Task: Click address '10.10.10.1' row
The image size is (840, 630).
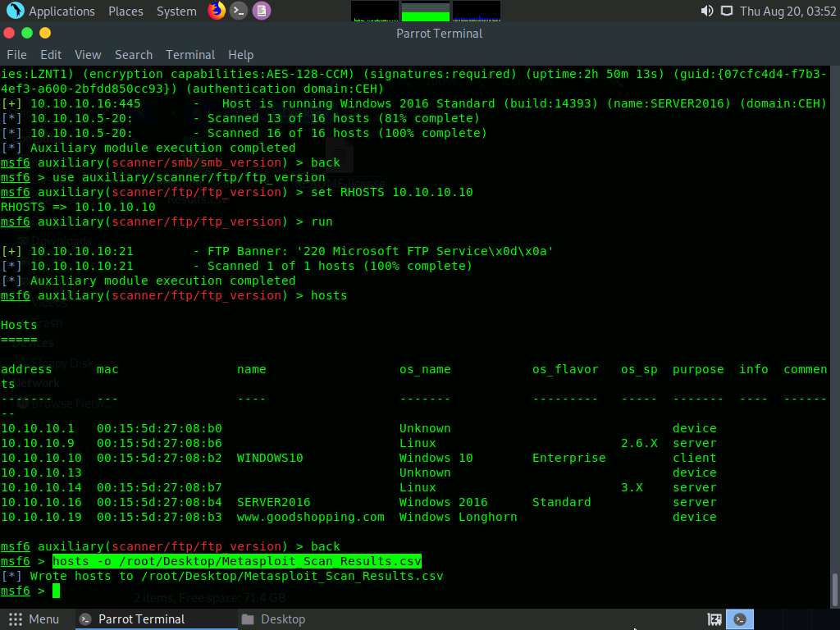Action: (38, 428)
